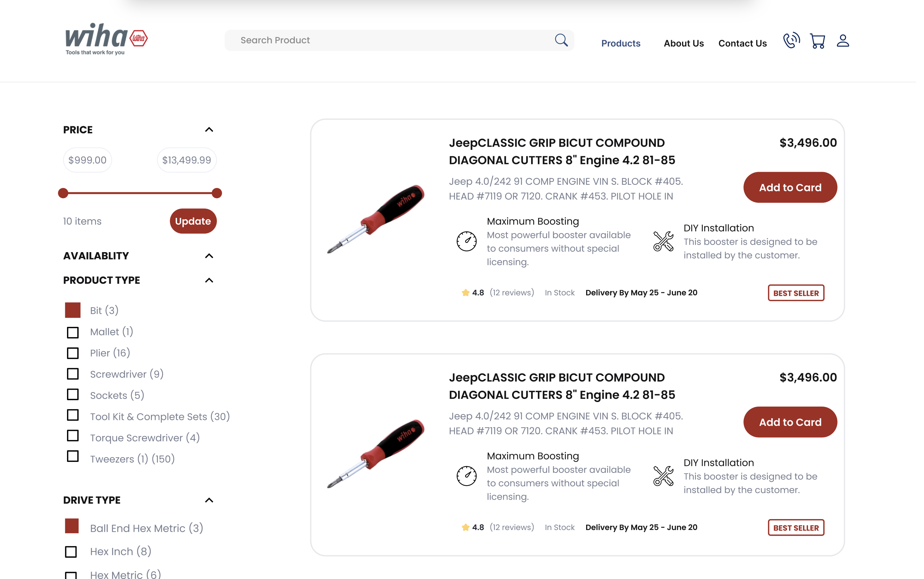Collapse the PRODUCT TYPE filter section
The width and height of the screenshot is (924, 579).
[209, 280]
